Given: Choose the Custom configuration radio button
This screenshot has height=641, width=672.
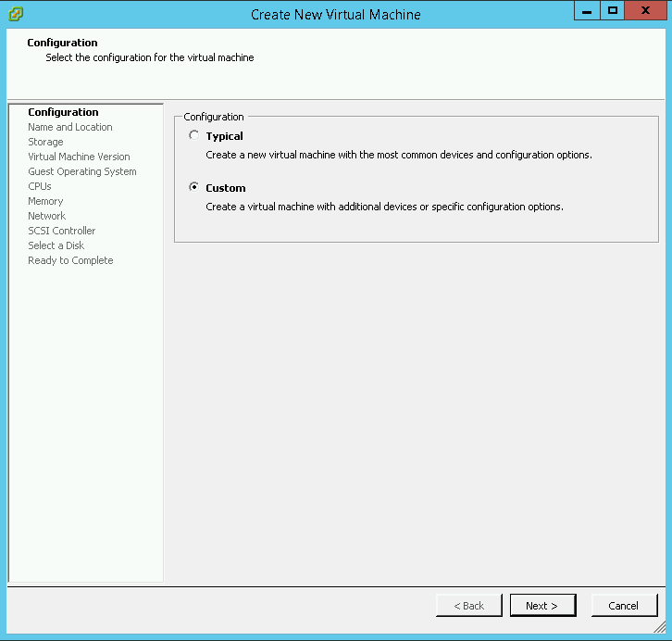Looking at the screenshot, I should click(193, 187).
